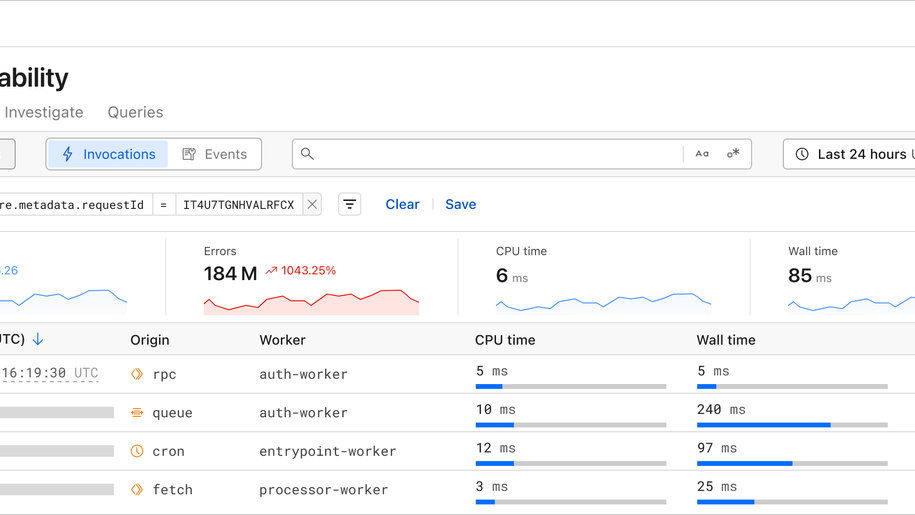Screen dimensions: 915x515
Task: Click the lightning bolt Invocations icon
Action: pyautogui.click(x=68, y=154)
